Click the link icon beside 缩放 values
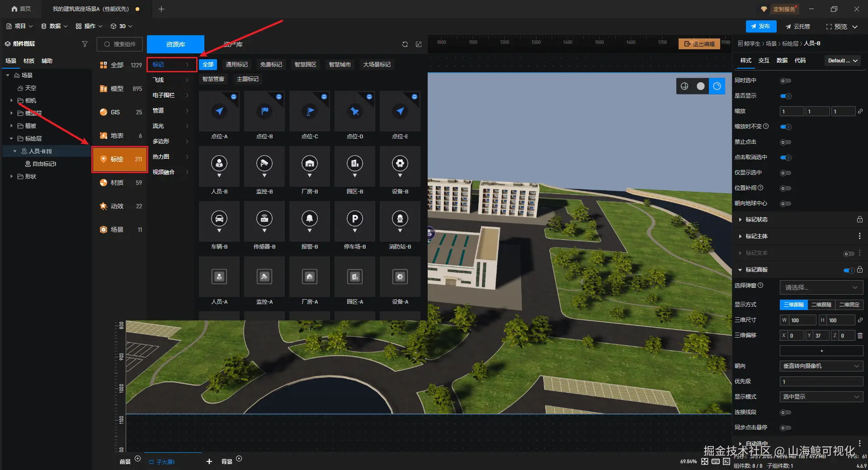The image size is (868, 470). tap(860, 111)
